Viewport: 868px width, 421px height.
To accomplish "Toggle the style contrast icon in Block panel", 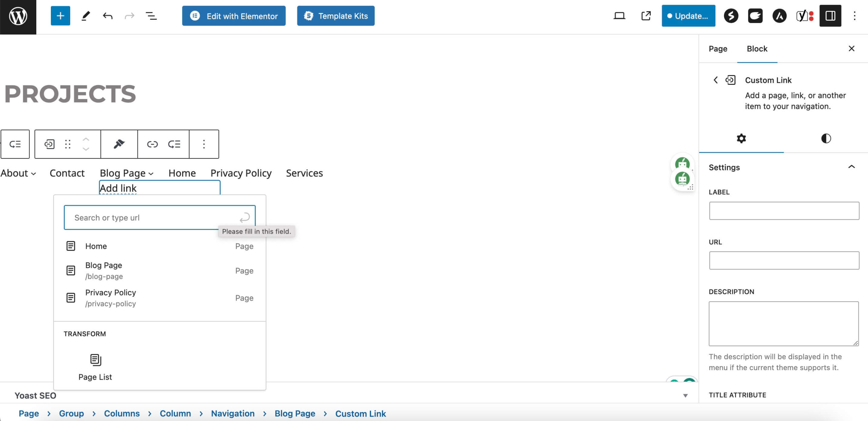I will 825,138.
